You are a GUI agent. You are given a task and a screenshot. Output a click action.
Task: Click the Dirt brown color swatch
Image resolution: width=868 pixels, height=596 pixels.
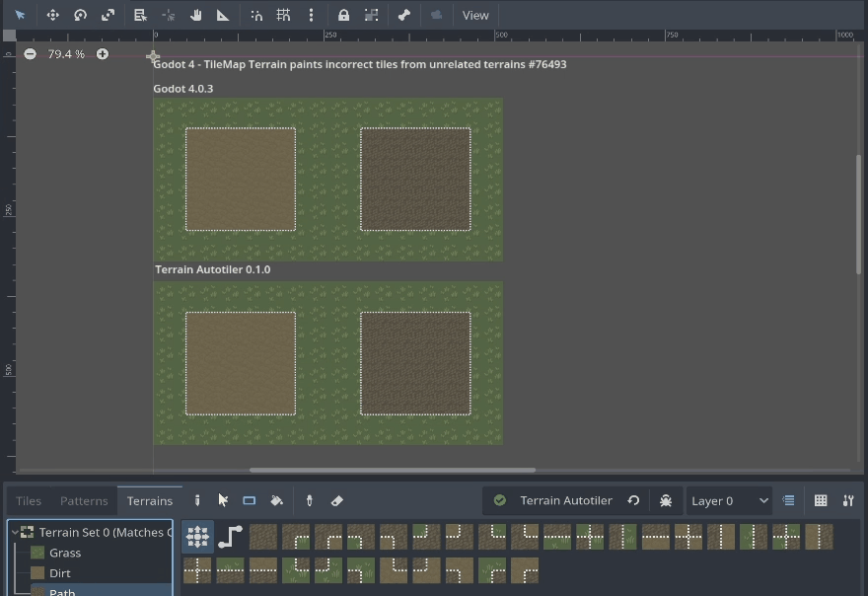37,572
